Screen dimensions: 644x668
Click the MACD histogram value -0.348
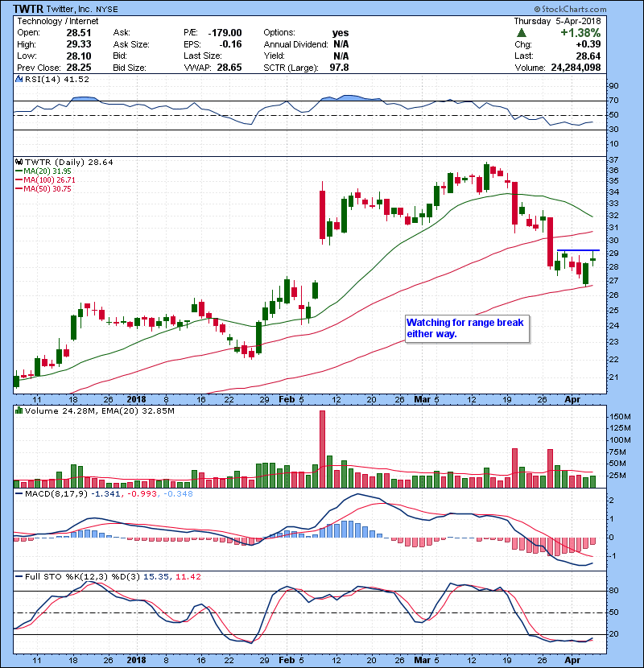click(178, 494)
